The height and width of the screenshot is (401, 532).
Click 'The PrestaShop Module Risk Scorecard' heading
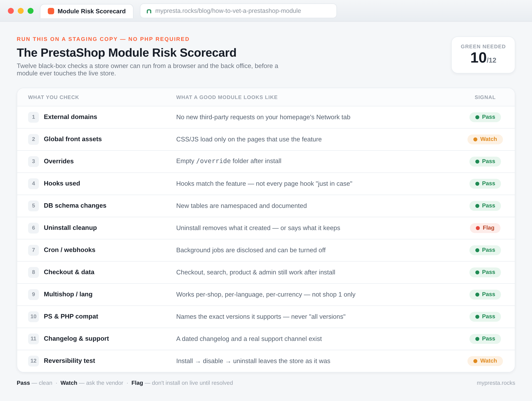(127, 53)
